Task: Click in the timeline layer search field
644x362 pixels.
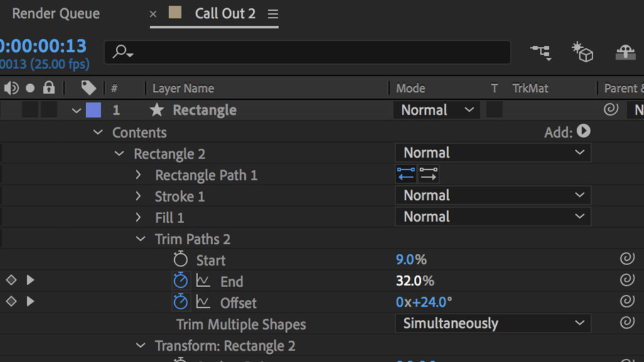Action: [x=314, y=52]
